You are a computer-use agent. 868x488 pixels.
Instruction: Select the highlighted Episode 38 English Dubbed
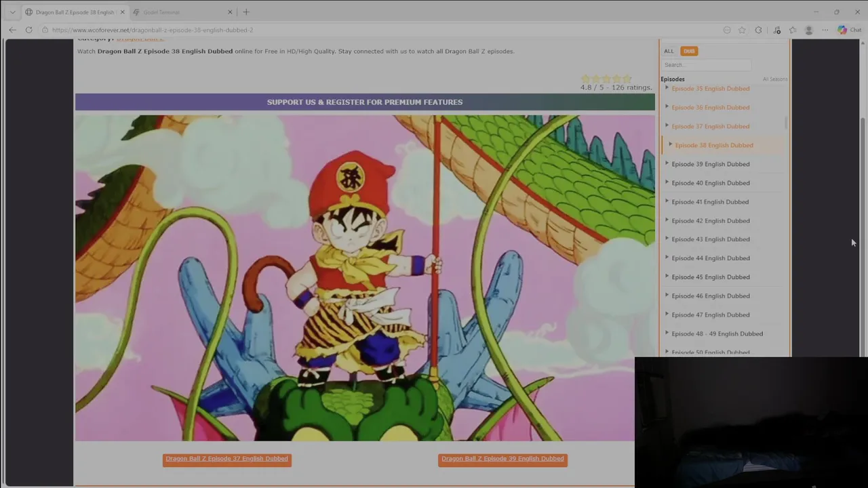[x=713, y=145]
